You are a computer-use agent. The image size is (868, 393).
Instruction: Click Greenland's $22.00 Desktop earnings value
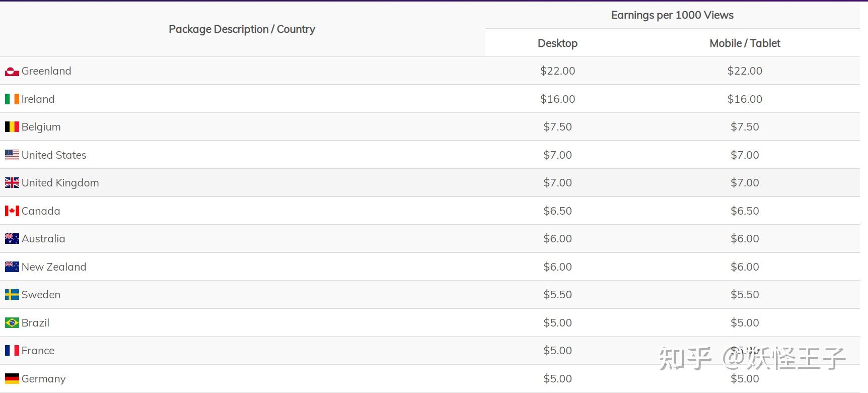(x=557, y=71)
